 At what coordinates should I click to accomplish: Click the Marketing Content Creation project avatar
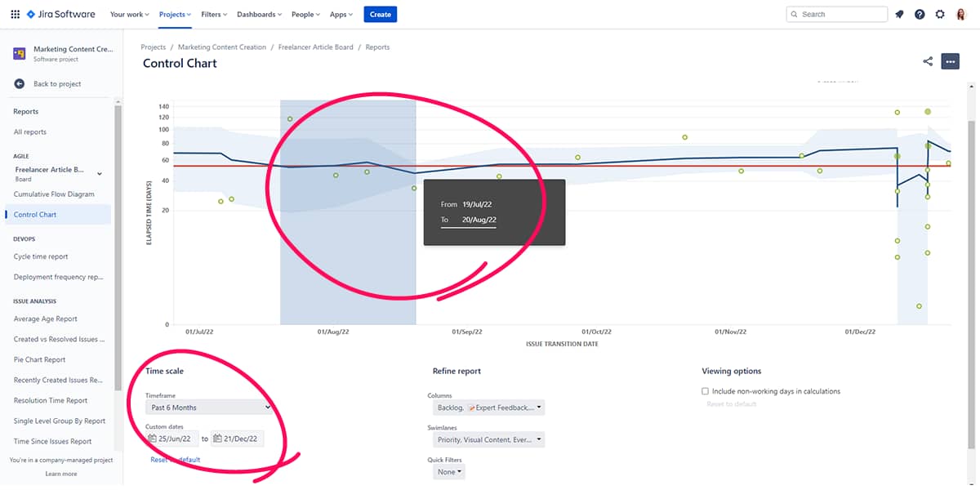[x=20, y=54]
